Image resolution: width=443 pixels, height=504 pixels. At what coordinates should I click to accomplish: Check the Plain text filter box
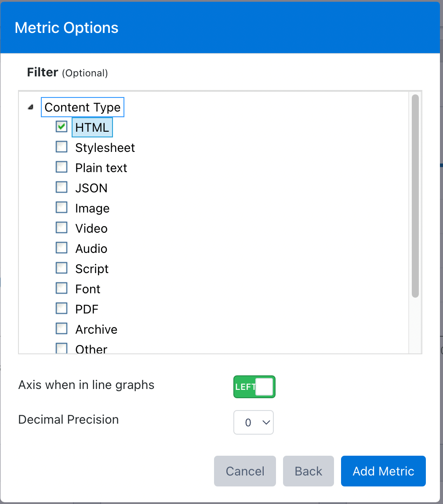click(x=62, y=167)
